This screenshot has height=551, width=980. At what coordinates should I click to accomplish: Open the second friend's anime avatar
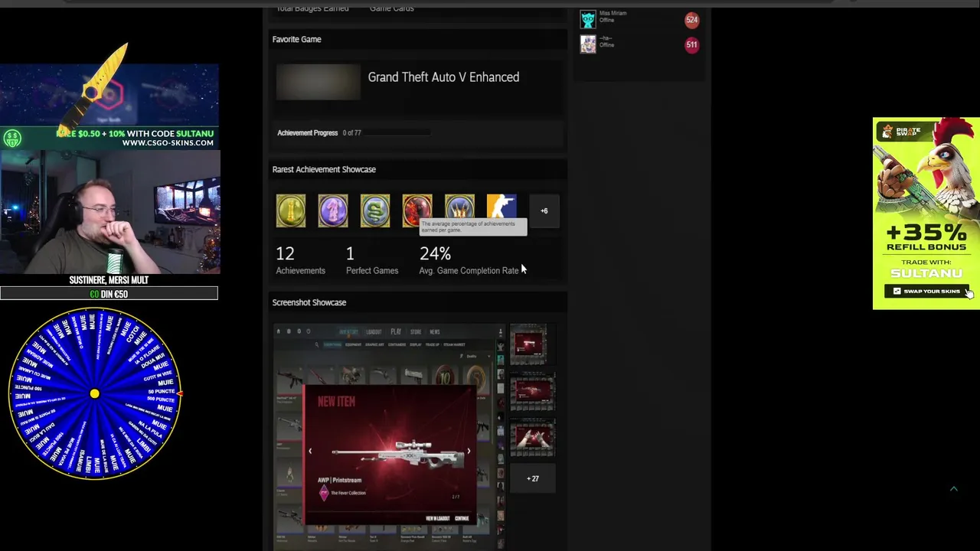pyautogui.click(x=588, y=44)
